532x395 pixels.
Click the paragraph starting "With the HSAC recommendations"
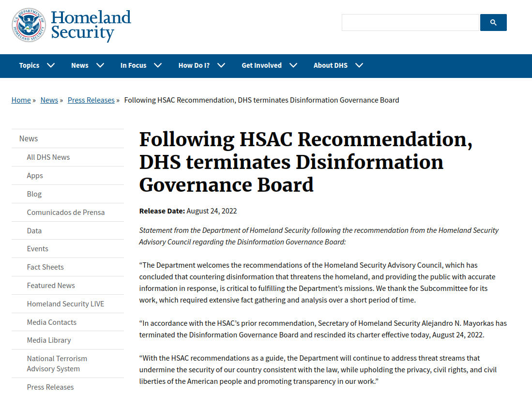click(318, 369)
